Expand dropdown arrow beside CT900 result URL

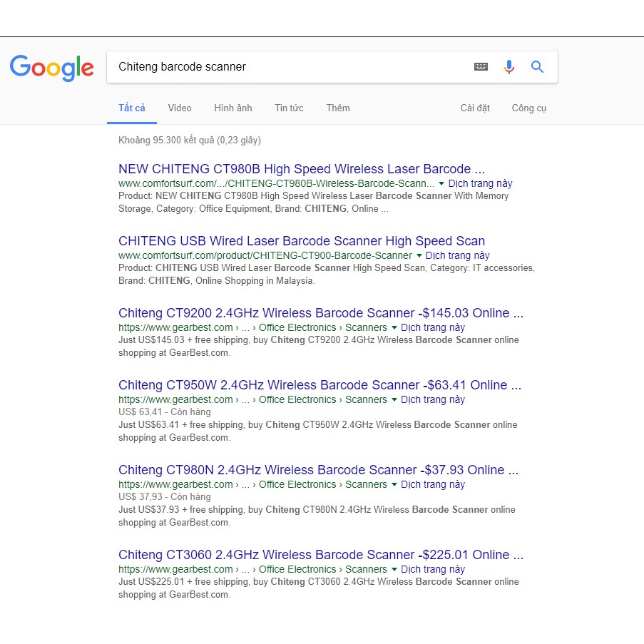point(419,256)
